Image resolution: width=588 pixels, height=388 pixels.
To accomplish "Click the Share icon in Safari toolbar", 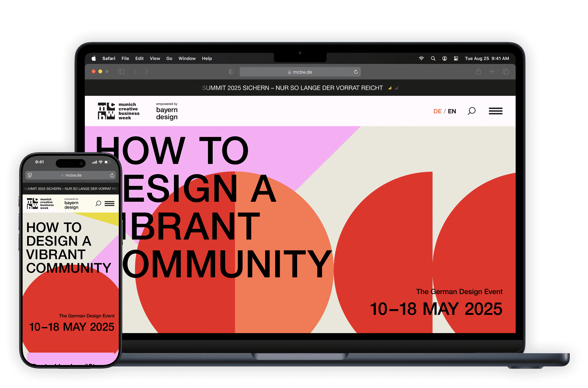I will point(478,71).
